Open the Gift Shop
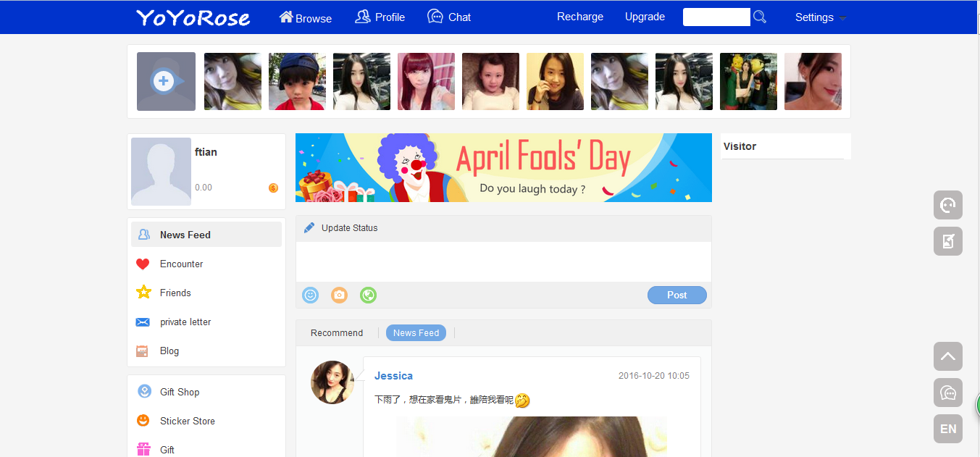This screenshot has height=457, width=980. [x=206, y=392]
